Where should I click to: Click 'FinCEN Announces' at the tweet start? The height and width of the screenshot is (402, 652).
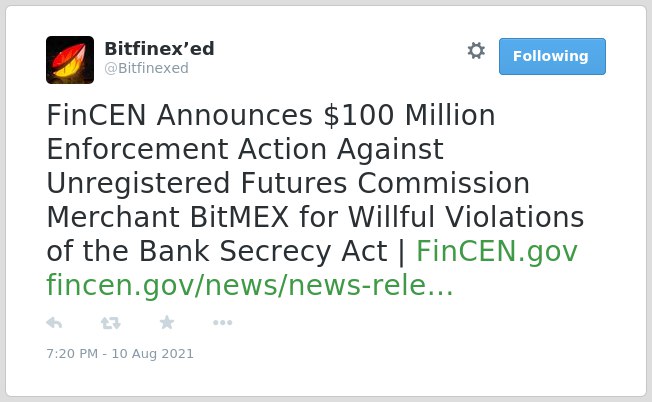click(179, 115)
